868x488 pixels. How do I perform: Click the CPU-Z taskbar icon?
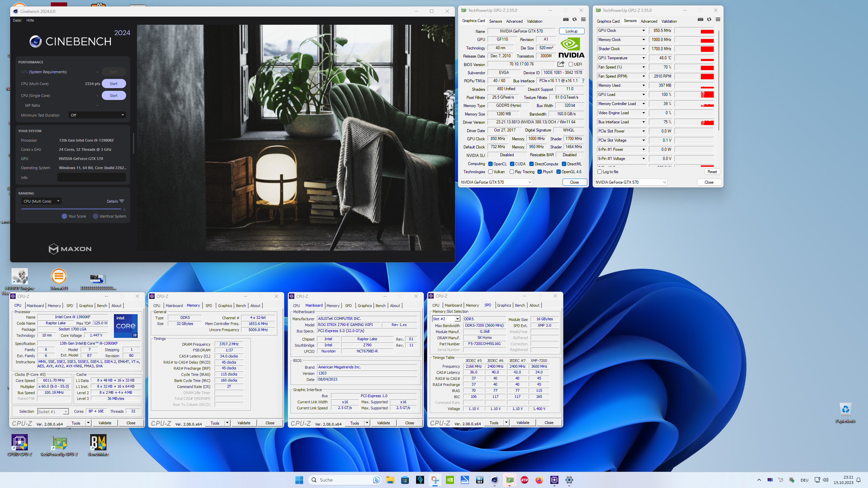click(554, 480)
